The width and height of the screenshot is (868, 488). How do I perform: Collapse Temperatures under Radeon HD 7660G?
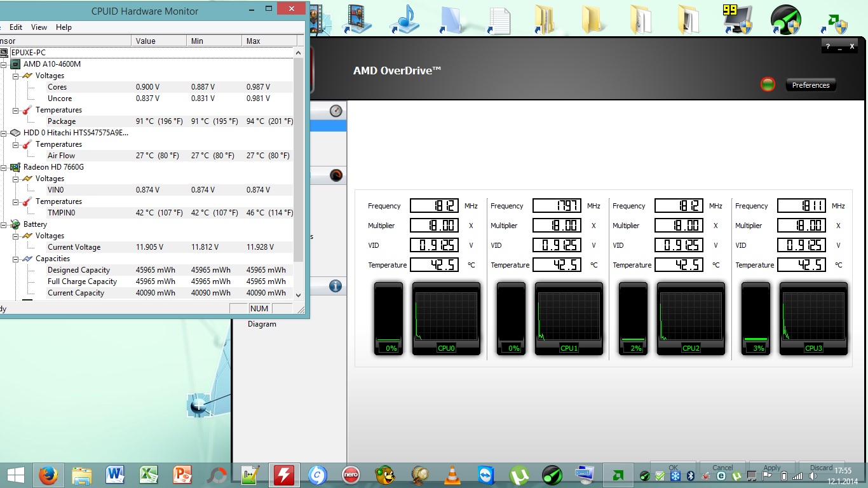pos(15,201)
